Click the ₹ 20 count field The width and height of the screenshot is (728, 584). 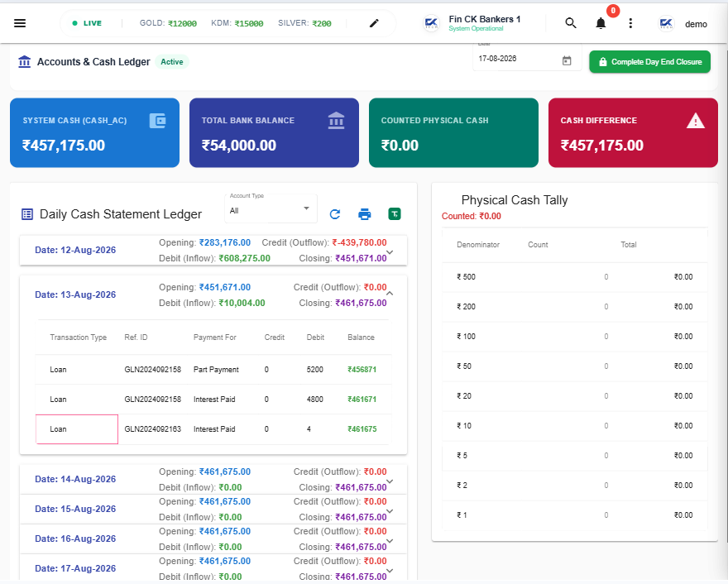pyautogui.click(x=606, y=396)
